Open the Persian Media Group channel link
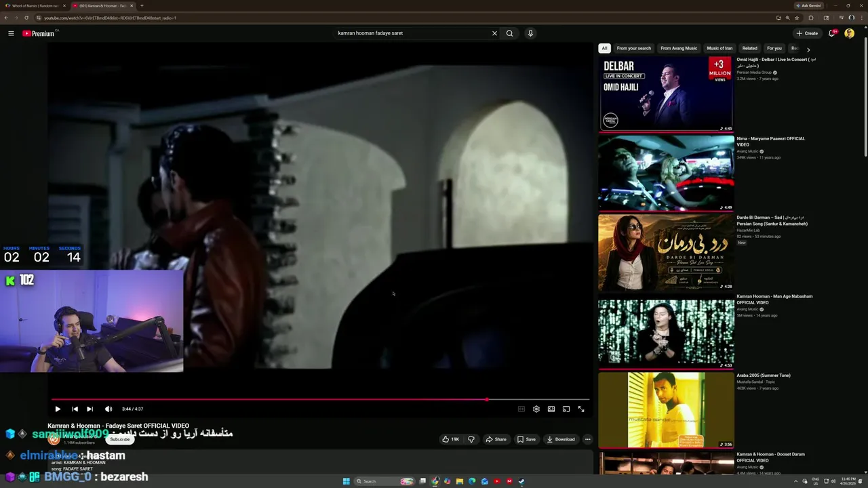Image resolution: width=868 pixels, height=488 pixels. tap(754, 73)
